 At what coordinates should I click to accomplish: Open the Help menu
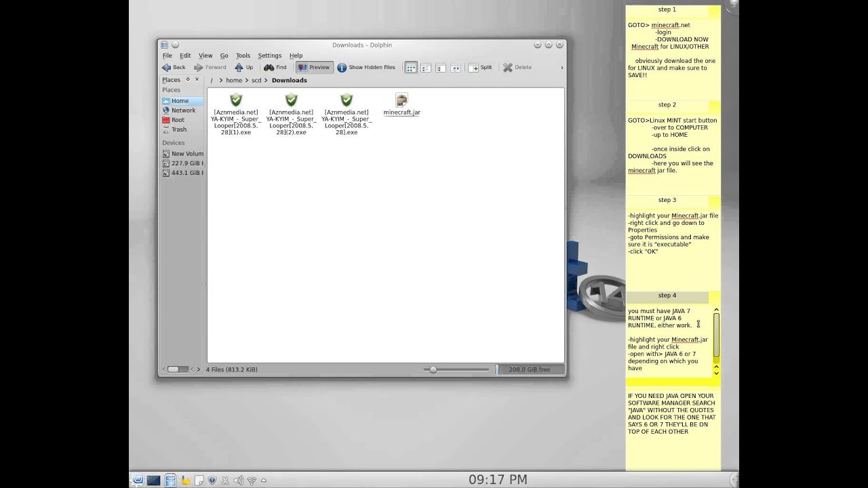tap(296, 56)
